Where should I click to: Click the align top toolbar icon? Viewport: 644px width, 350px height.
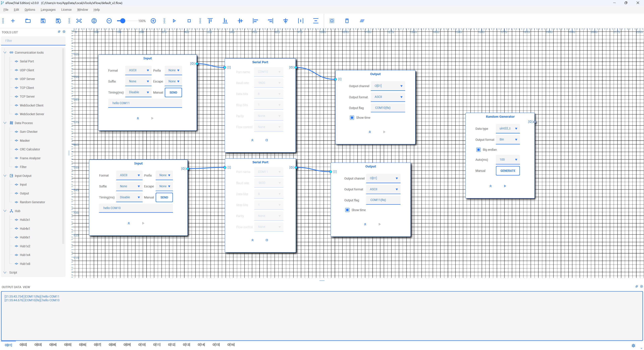[x=210, y=21]
